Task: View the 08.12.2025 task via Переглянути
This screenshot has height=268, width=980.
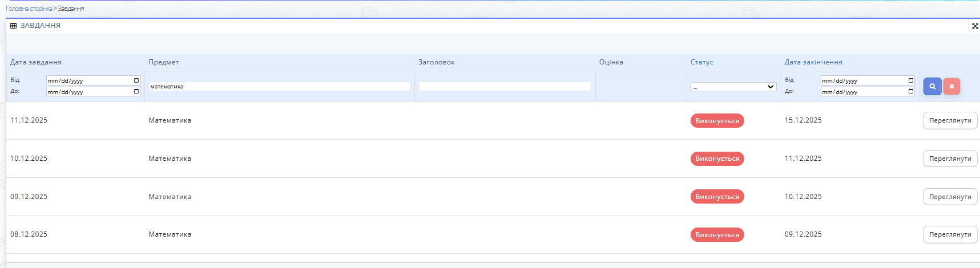Action: pyautogui.click(x=950, y=234)
